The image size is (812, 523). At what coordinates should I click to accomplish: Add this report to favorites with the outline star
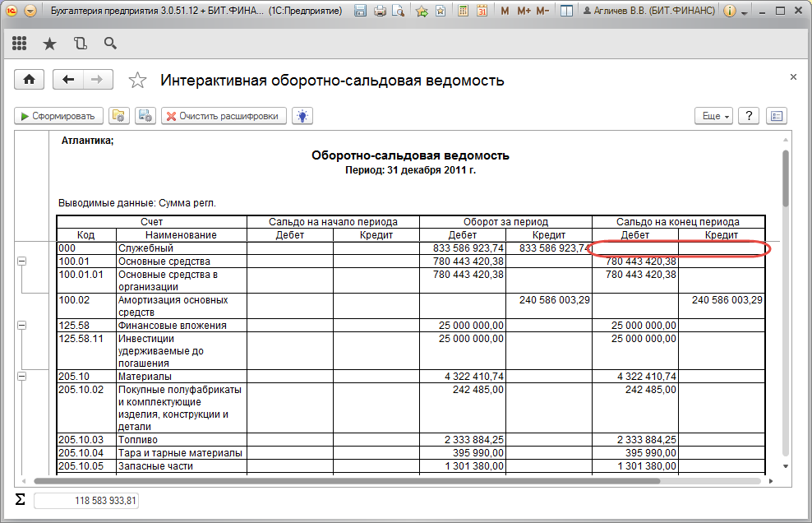point(138,81)
